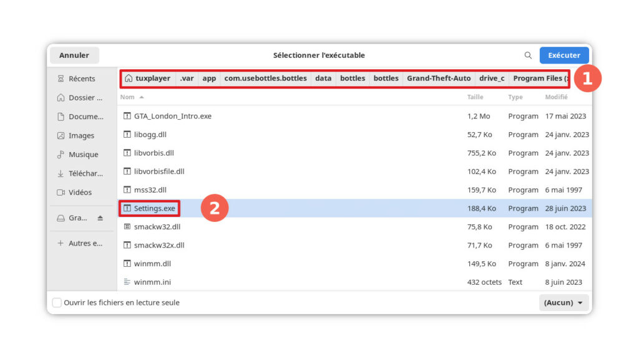Choose Autres emplacements in sidebar

[x=85, y=243]
